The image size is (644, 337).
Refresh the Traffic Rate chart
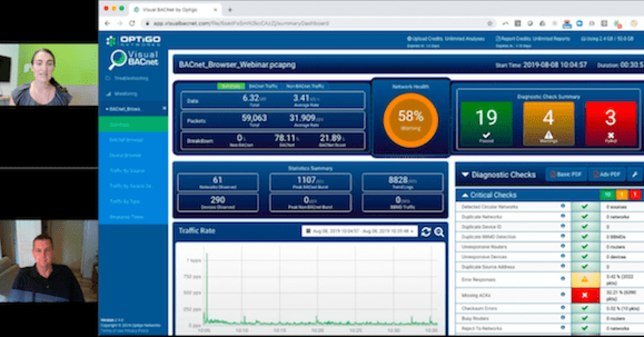(426, 232)
